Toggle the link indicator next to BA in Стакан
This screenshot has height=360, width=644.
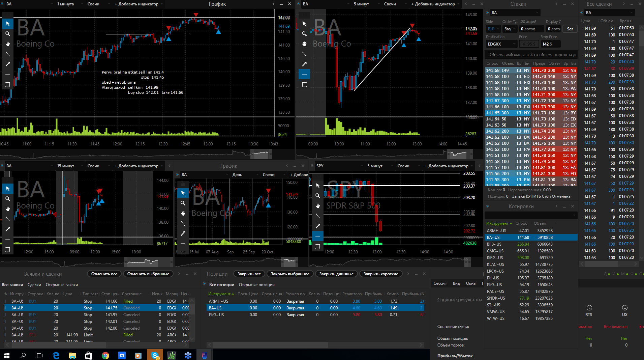[x=487, y=13]
